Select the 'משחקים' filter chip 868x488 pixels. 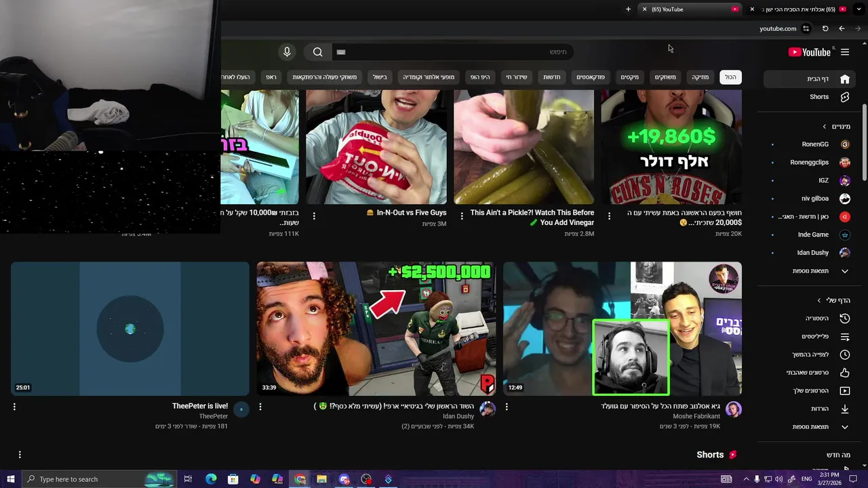click(x=665, y=77)
